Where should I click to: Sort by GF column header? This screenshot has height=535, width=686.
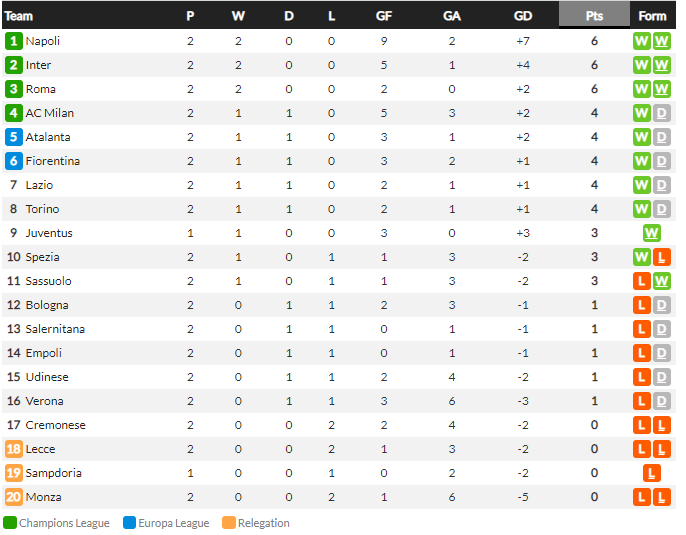pyautogui.click(x=384, y=16)
